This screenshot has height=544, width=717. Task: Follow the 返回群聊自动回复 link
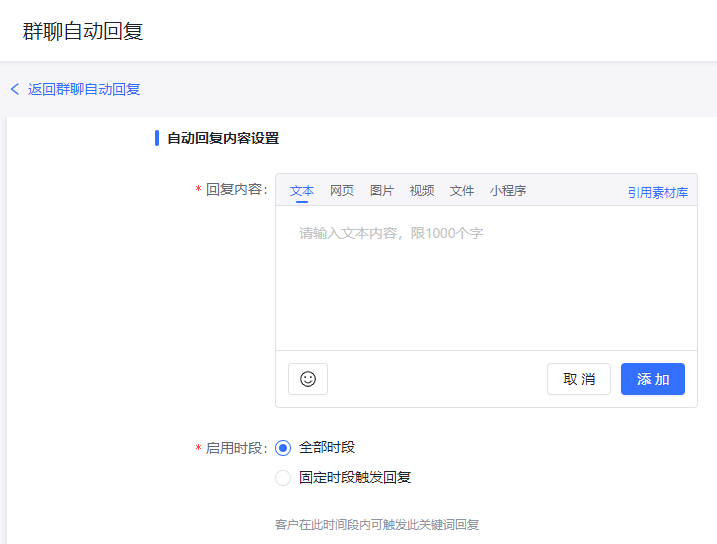tap(84, 89)
